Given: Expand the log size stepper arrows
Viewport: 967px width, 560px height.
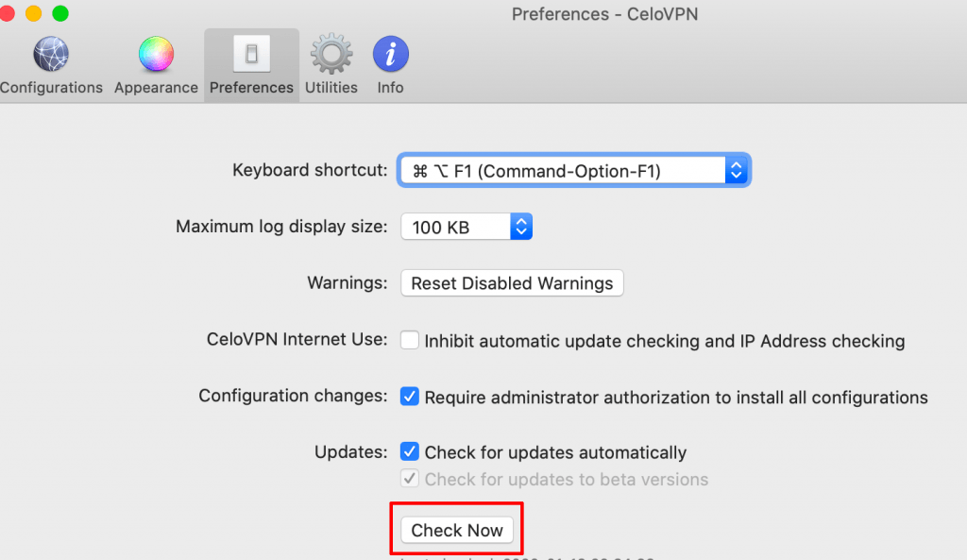Looking at the screenshot, I should 521,226.
